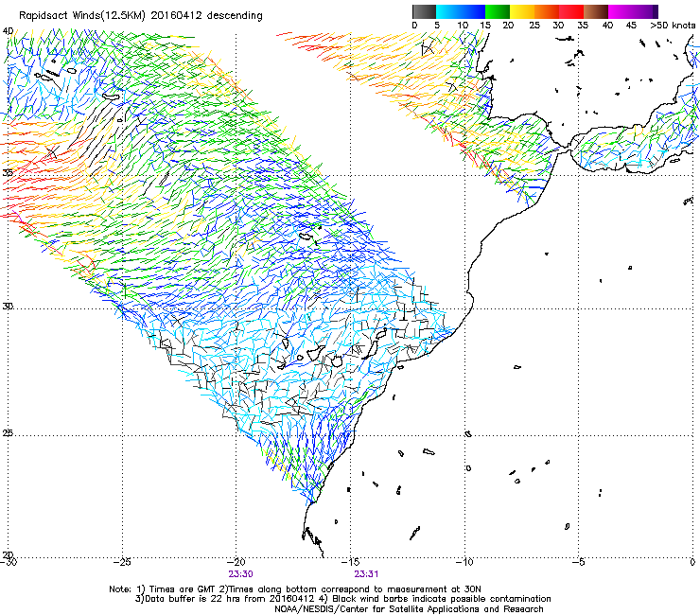
Task: Click the '40' latitude axis label
Action: 8,31
